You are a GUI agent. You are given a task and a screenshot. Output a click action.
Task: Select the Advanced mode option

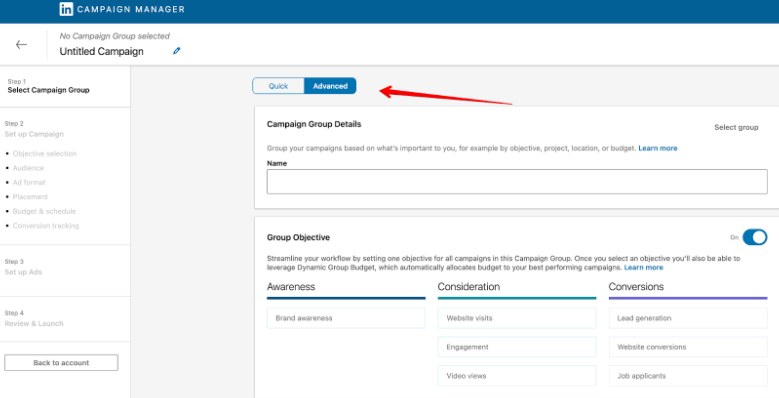pyautogui.click(x=330, y=86)
